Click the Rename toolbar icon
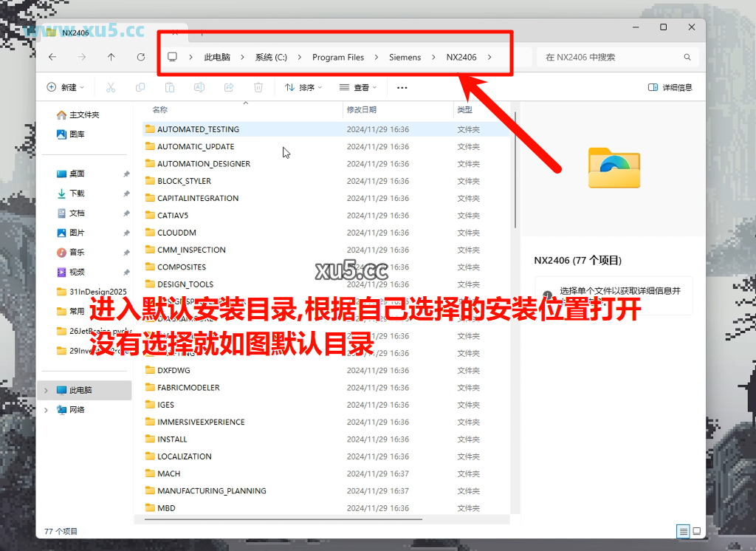The image size is (756, 551). 199,87
